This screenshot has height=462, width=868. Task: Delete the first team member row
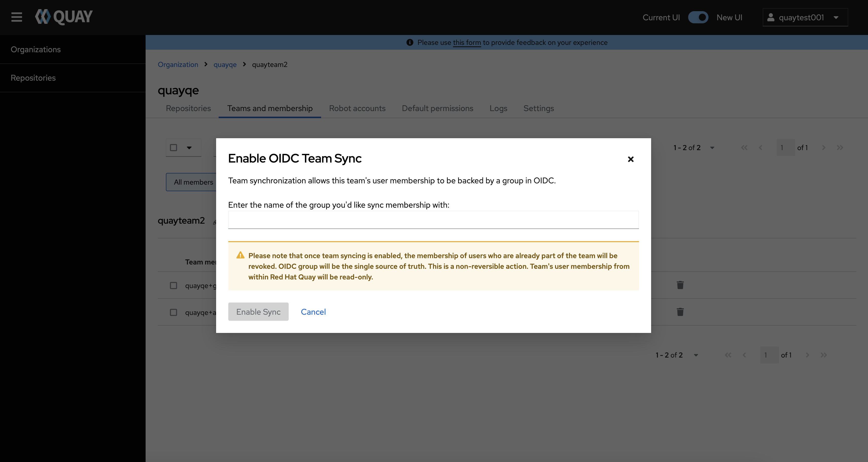[680, 285]
